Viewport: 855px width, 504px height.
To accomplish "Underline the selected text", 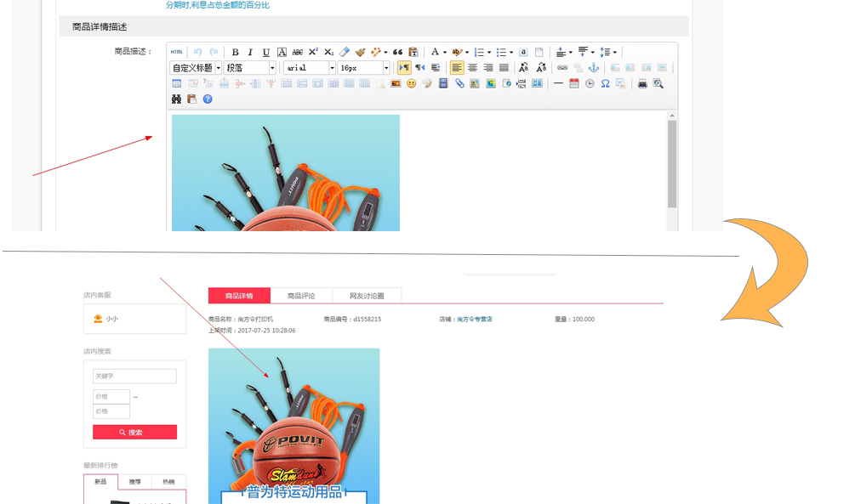I will click(266, 53).
